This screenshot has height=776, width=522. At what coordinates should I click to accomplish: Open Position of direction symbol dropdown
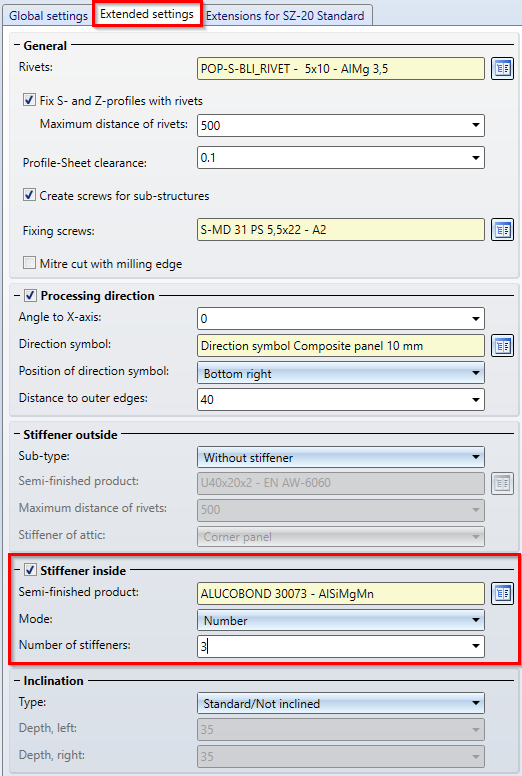coord(340,373)
